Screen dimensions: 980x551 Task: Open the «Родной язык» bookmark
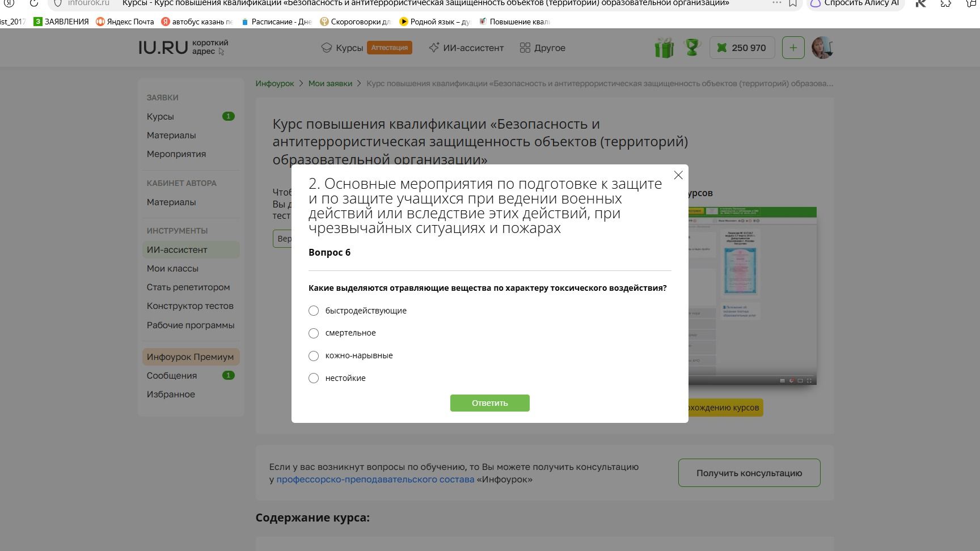435,22
